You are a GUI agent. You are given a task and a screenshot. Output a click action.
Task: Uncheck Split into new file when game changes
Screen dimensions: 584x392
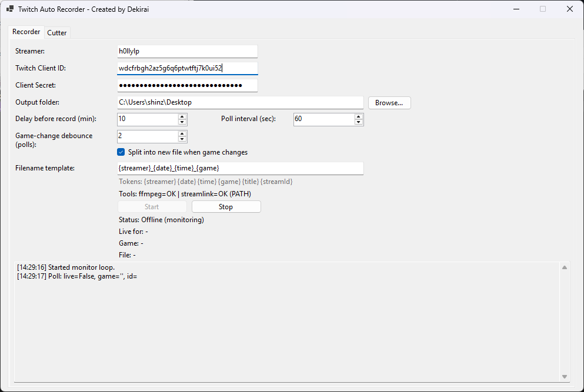pos(121,152)
